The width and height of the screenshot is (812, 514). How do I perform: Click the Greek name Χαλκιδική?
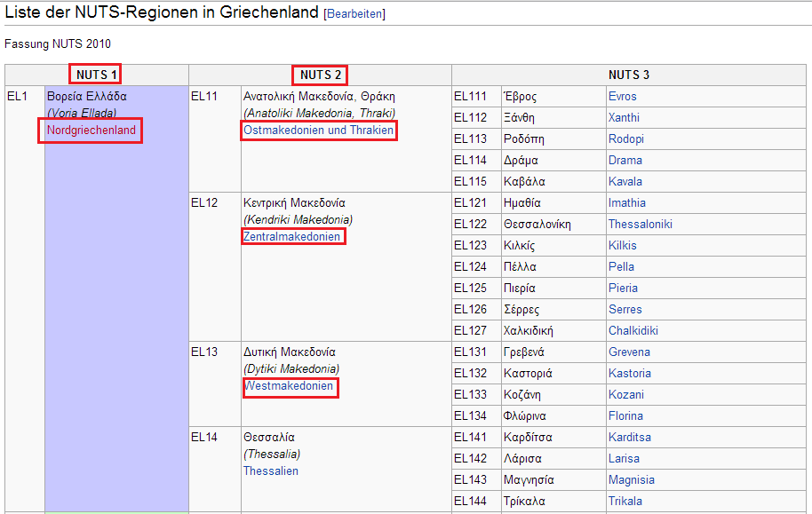tap(529, 331)
